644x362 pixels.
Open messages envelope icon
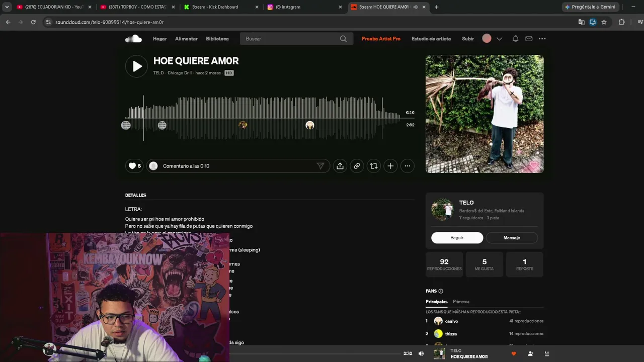pos(529,39)
